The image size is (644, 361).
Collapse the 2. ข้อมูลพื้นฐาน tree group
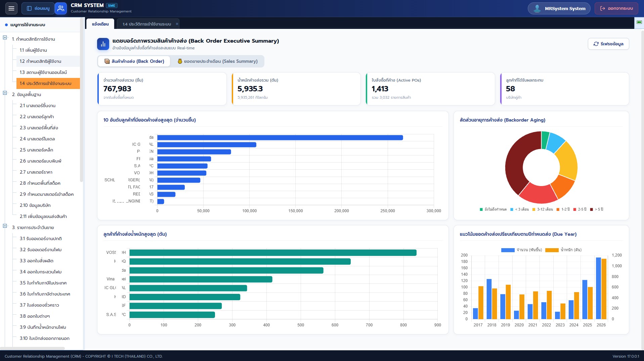point(5,93)
